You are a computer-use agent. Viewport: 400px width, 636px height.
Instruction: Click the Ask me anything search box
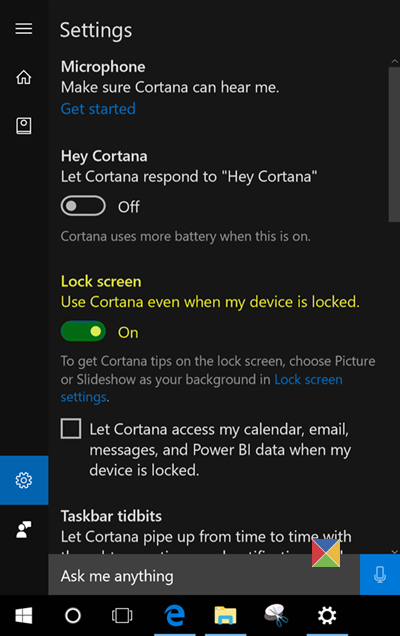coord(204,575)
